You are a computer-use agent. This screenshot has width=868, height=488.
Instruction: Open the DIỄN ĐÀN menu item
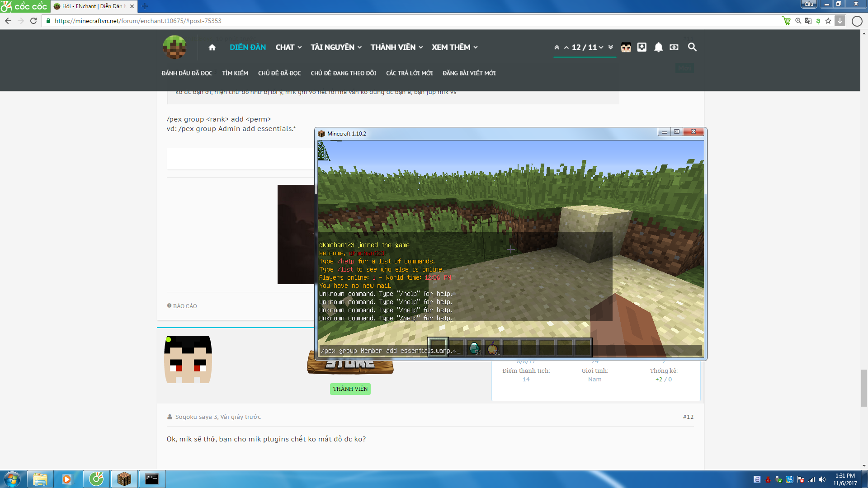247,47
